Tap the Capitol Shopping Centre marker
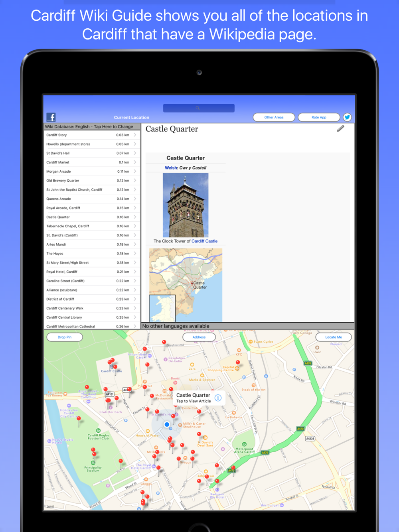 (237, 369)
